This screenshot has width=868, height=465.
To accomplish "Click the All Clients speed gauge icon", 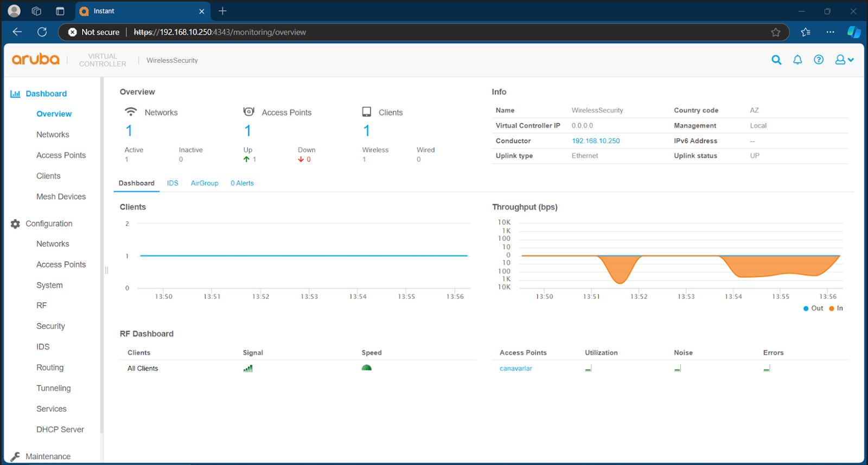I will pos(367,368).
